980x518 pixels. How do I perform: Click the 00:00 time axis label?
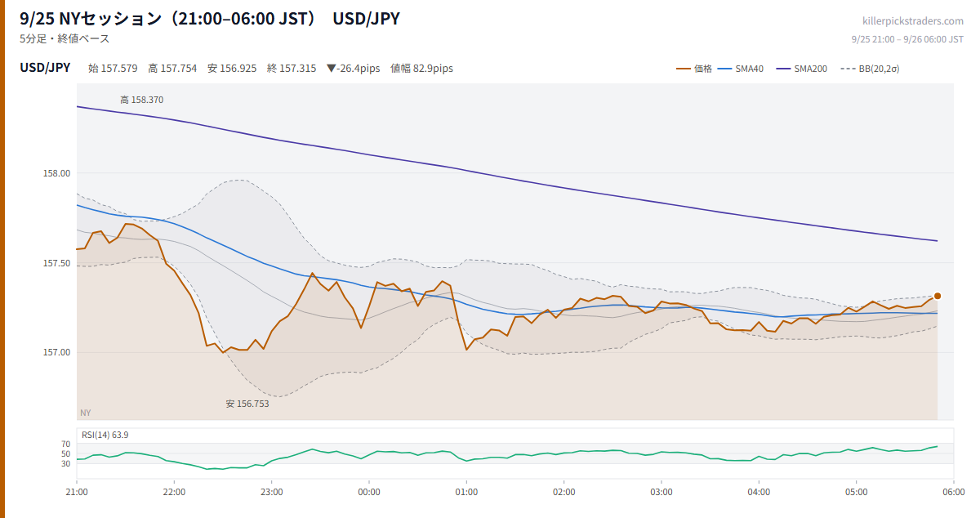[369, 492]
